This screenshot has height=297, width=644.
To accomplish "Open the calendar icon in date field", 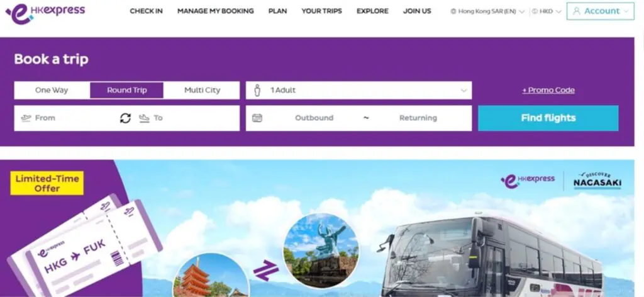I will pyautogui.click(x=257, y=118).
